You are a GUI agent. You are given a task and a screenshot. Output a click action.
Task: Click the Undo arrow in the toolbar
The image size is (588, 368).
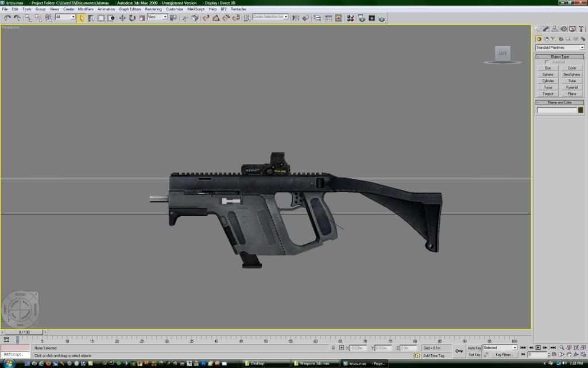point(7,18)
